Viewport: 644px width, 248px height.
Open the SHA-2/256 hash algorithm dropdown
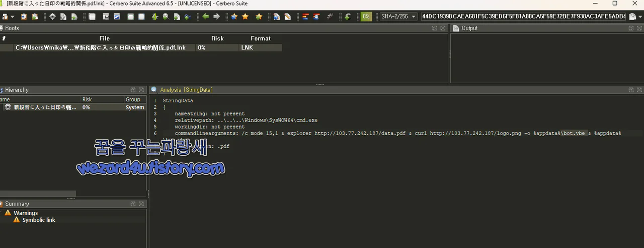pos(398,17)
